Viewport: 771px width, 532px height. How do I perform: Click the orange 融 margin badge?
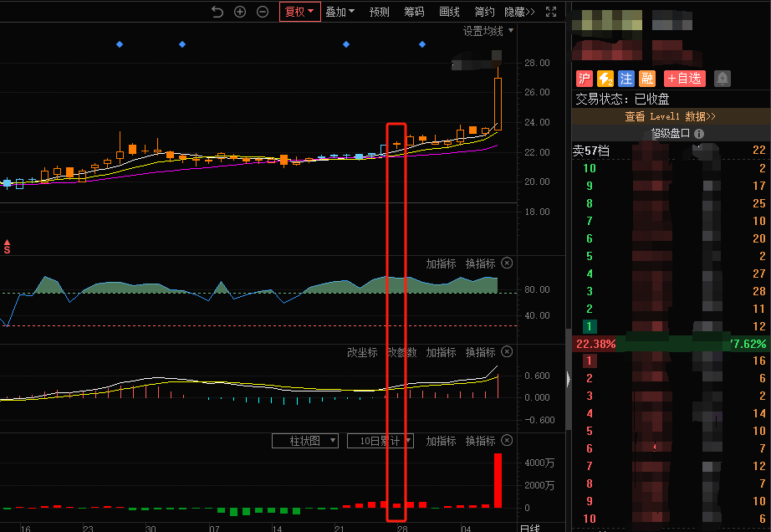pos(646,79)
